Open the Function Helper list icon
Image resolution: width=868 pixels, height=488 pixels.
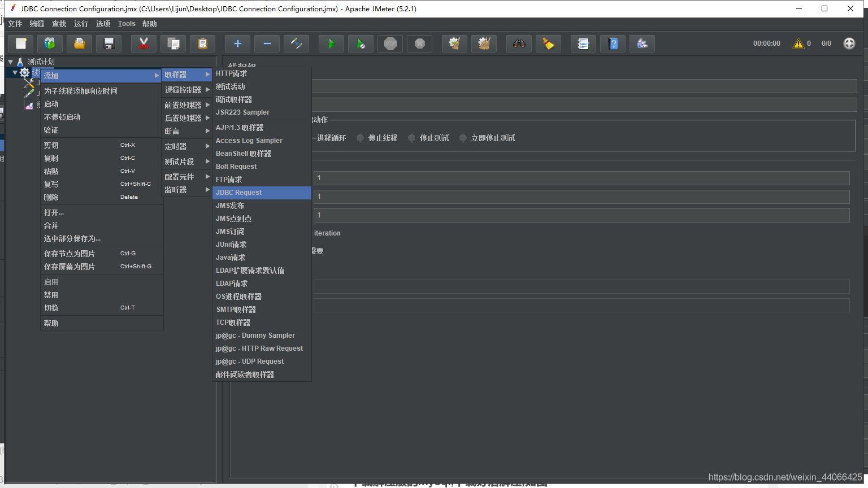tap(583, 43)
